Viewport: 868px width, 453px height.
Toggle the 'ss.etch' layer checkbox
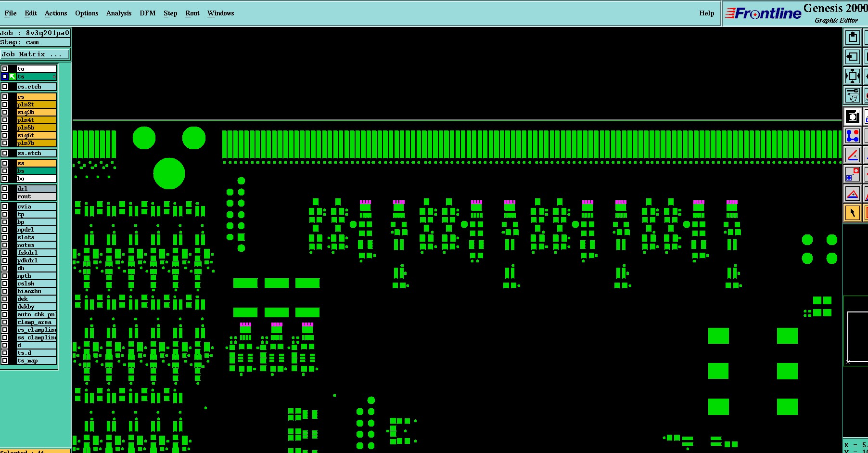tap(5, 153)
